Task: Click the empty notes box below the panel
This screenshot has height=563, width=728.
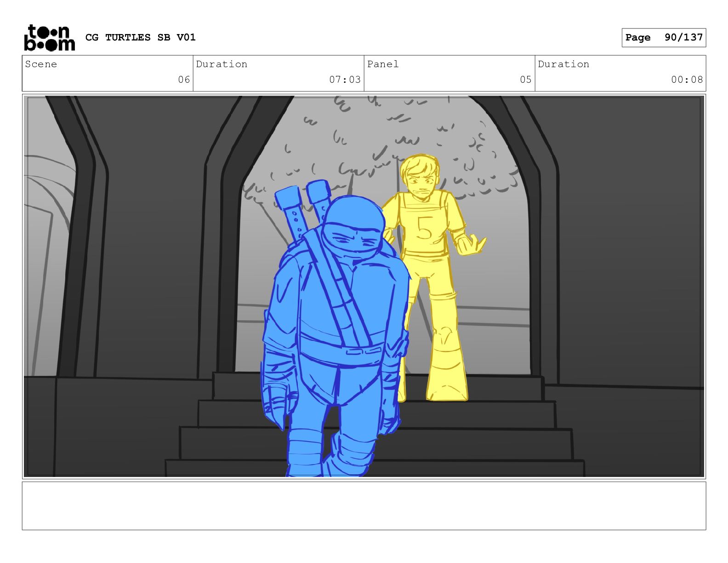Action: point(364,506)
